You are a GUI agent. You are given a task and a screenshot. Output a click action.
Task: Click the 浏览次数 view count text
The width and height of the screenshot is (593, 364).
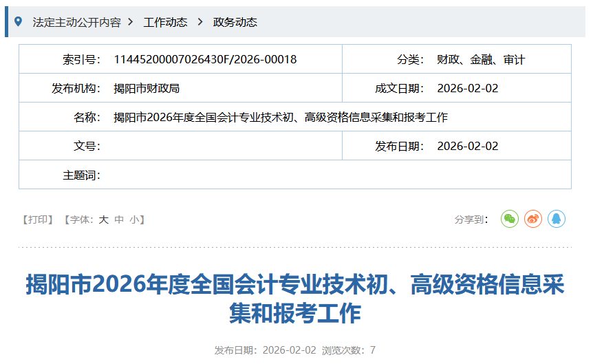tap(349, 350)
